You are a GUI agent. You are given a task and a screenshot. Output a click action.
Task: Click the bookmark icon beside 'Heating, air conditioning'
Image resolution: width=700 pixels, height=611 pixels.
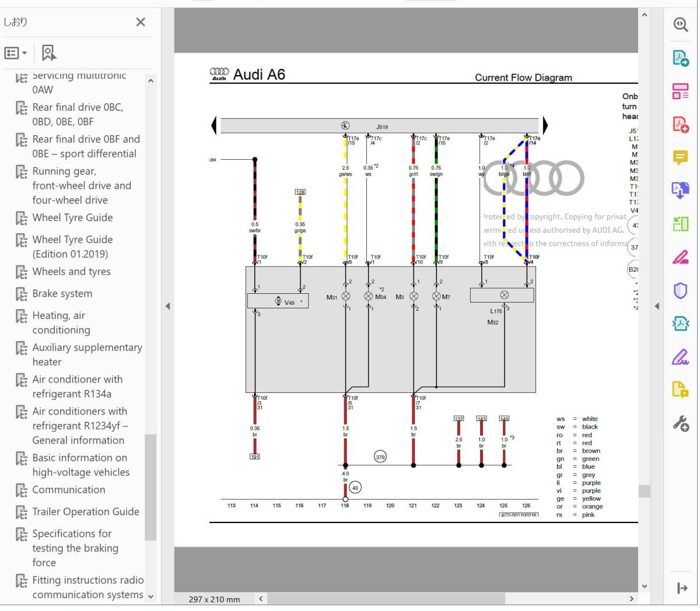[x=22, y=316]
